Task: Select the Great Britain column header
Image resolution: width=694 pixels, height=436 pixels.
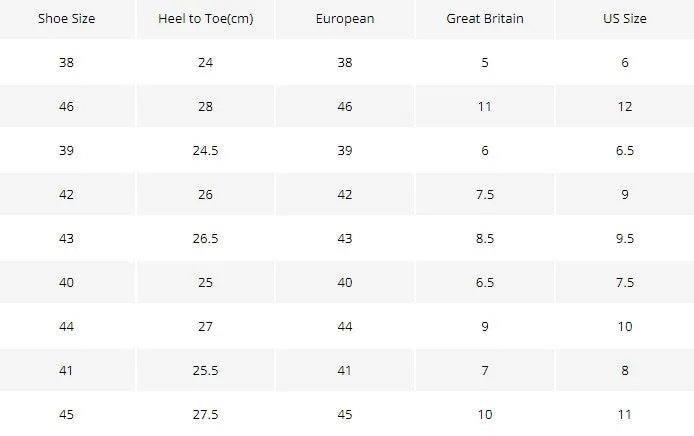Action: 485,19
